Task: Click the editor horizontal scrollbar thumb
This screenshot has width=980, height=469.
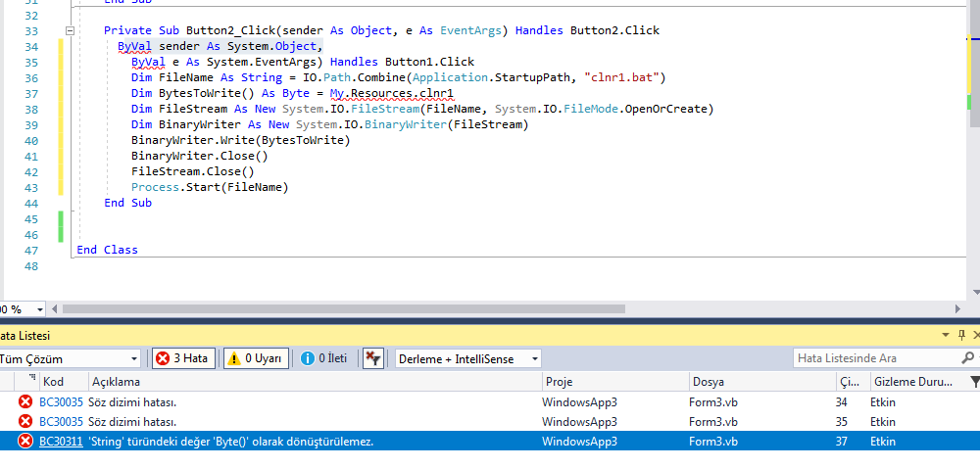Action: (344, 308)
